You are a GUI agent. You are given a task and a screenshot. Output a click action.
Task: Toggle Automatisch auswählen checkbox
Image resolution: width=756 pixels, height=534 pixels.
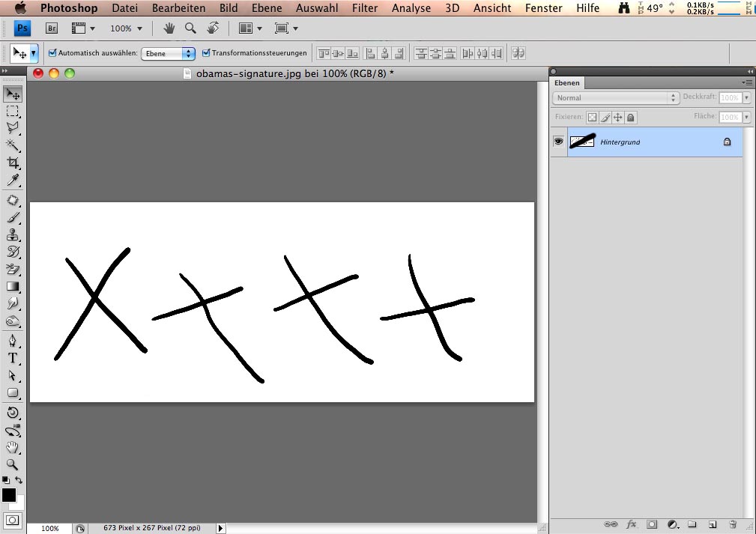[x=52, y=53]
